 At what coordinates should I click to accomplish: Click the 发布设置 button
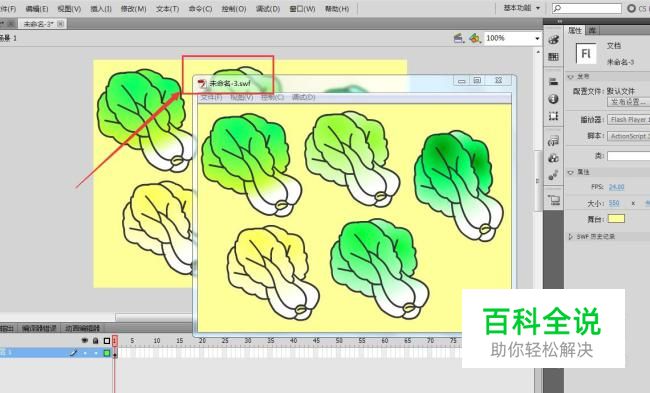(x=628, y=102)
